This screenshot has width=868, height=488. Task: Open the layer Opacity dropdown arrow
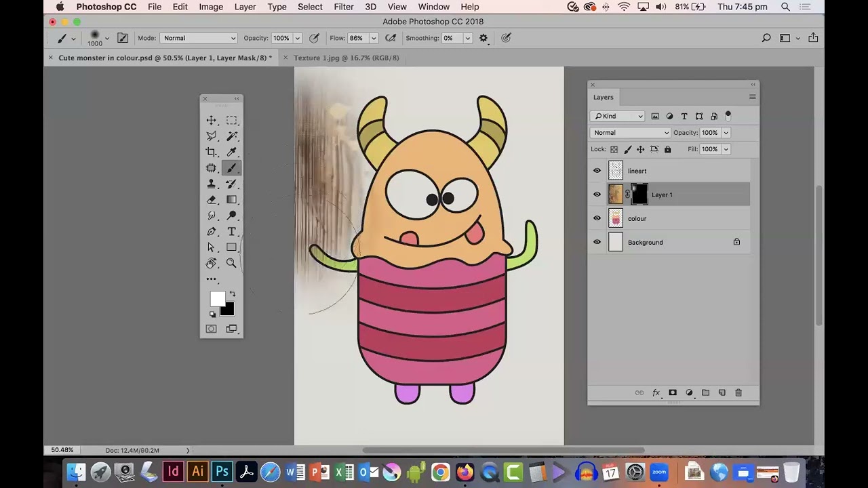[x=726, y=133]
